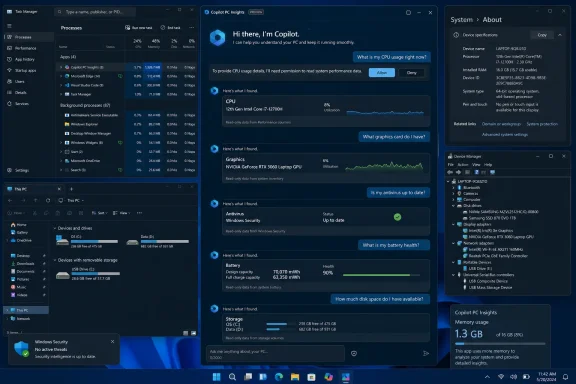
Task: Open new tab in File Explorer
Action: 71,189
